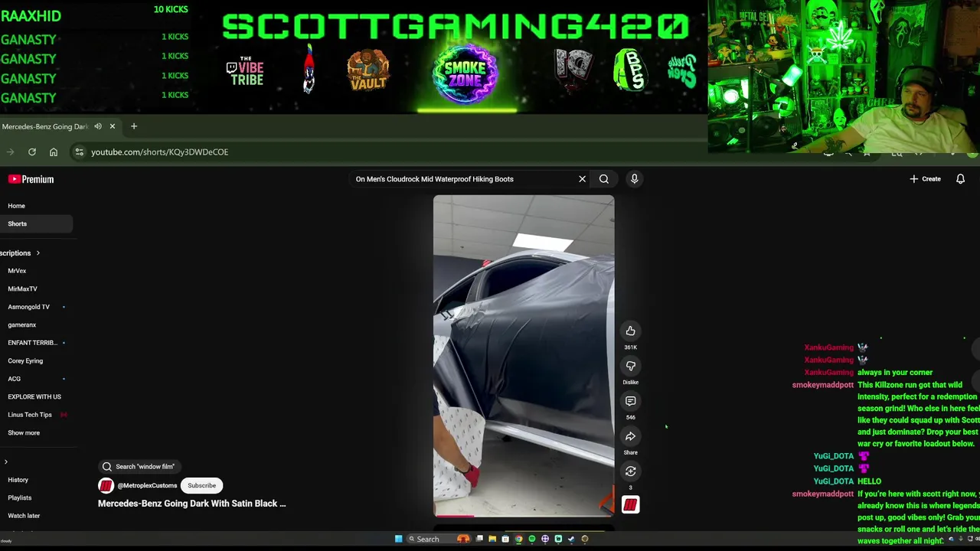The image size is (980, 551).
Task: View site information in address bar
Action: pos(80,152)
